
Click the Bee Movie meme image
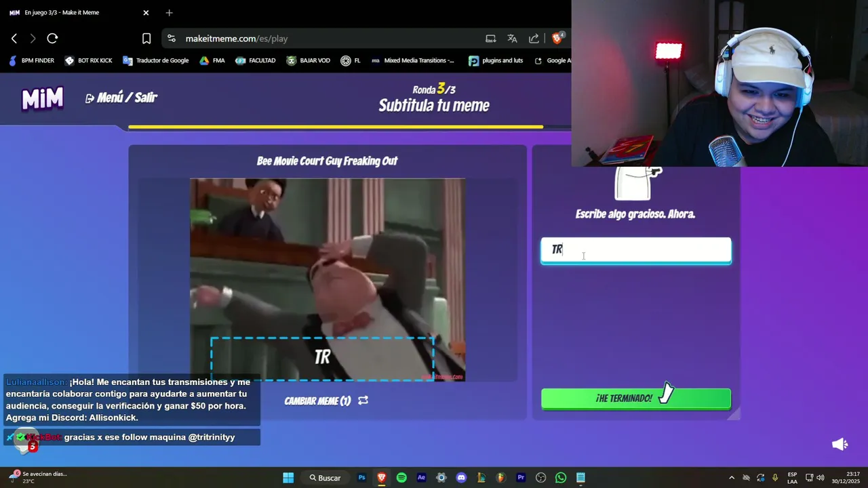tap(328, 279)
